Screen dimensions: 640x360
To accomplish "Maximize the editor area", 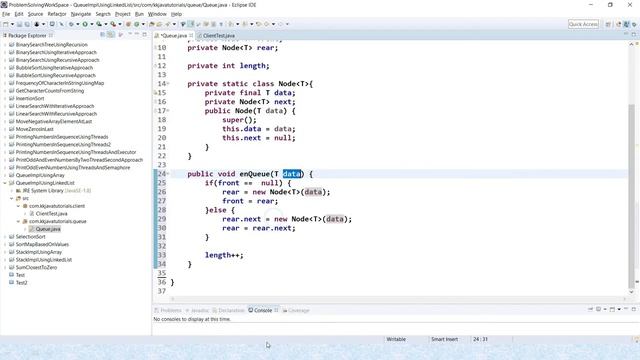I will tap(634, 35).
